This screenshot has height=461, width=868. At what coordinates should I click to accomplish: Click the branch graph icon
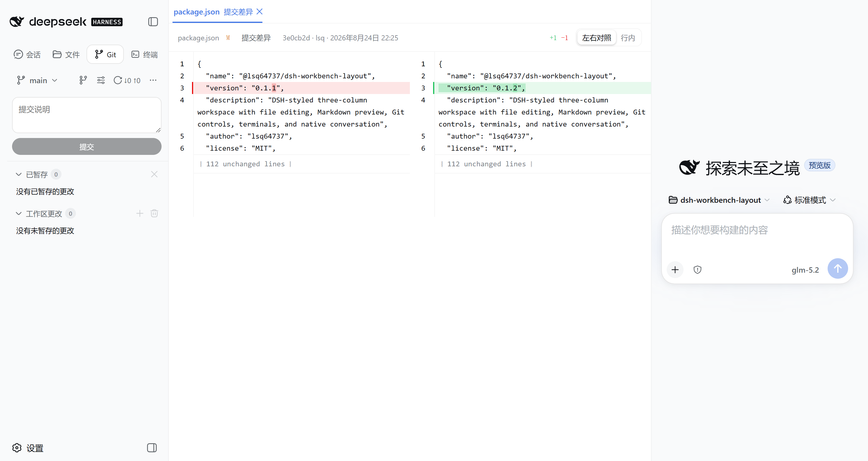83,80
